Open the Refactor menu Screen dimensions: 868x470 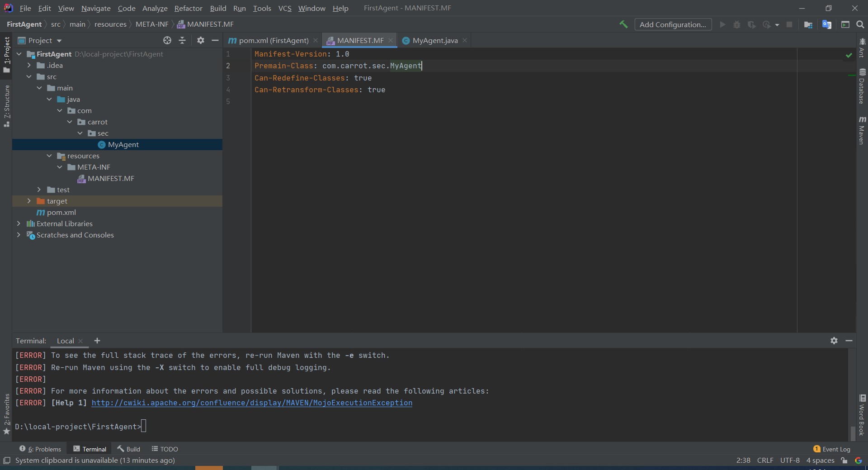[x=188, y=8]
